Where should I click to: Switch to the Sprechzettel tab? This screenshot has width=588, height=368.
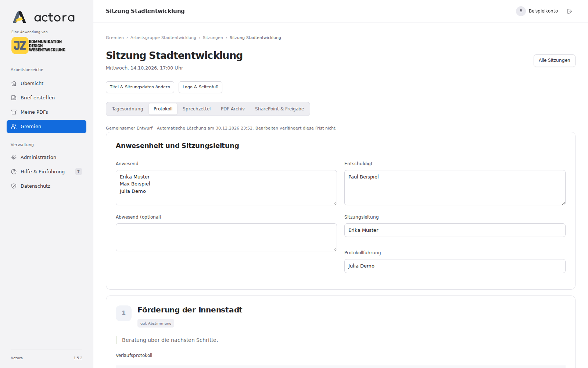(x=197, y=109)
